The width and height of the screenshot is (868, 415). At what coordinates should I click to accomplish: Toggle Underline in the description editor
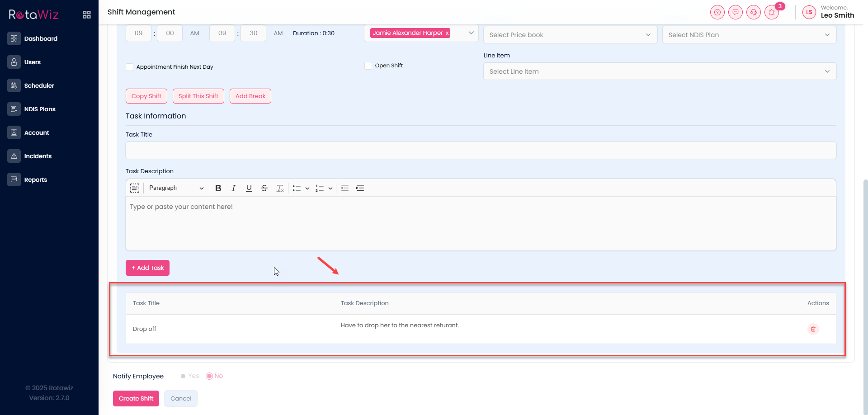(249, 188)
